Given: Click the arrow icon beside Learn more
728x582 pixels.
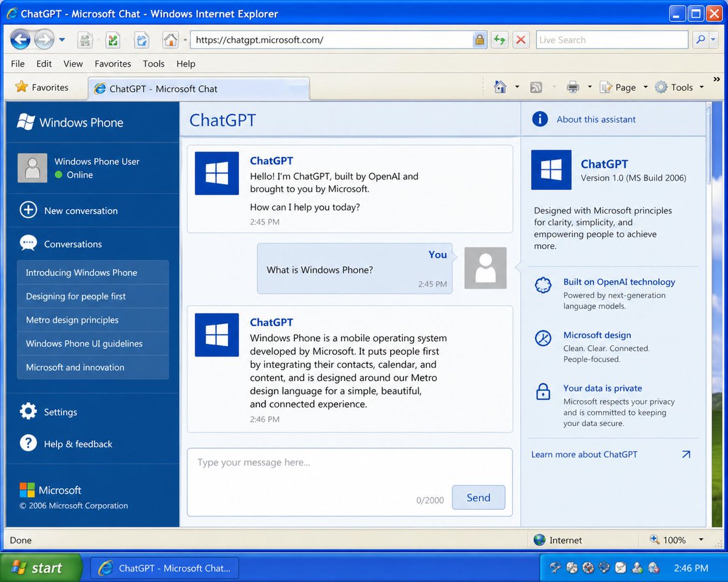Looking at the screenshot, I should point(686,454).
